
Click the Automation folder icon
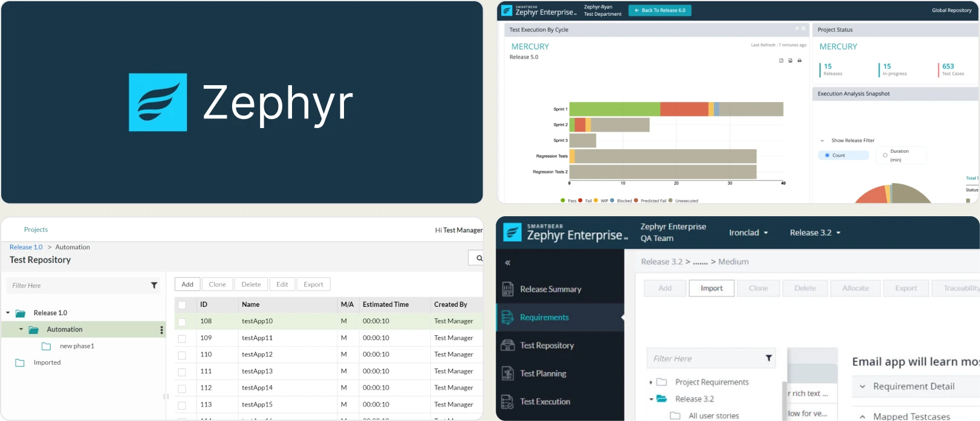pyautogui.click(x=34, y=330)
